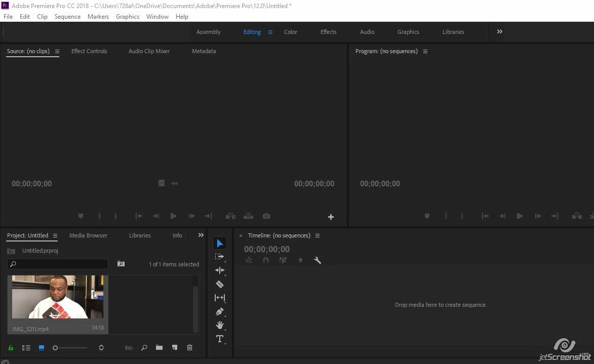Expand hidden workspaces with double chevron
This screenshot has width=594, height=364.
click(500, 31)
